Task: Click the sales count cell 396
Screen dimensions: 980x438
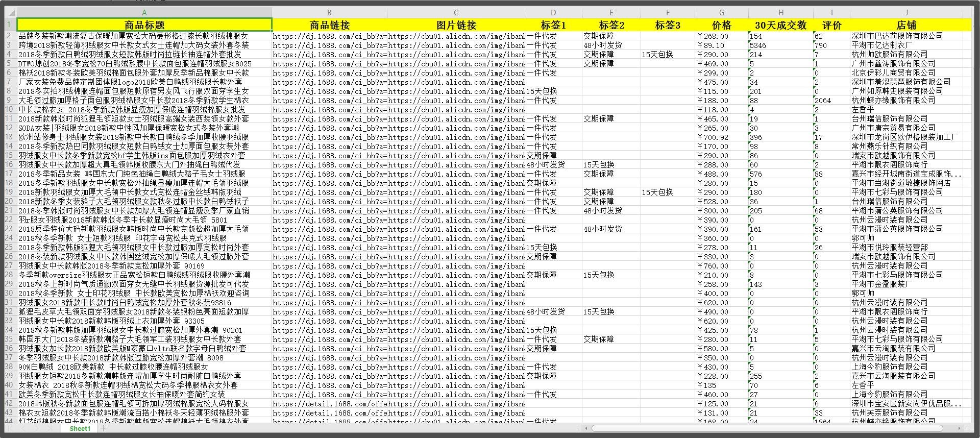Action: [780, 137]
